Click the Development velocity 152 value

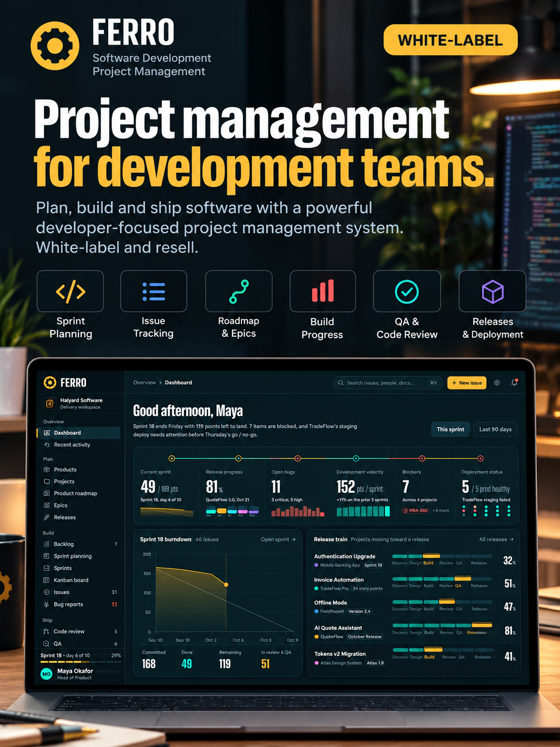click(x=345, y=487)
